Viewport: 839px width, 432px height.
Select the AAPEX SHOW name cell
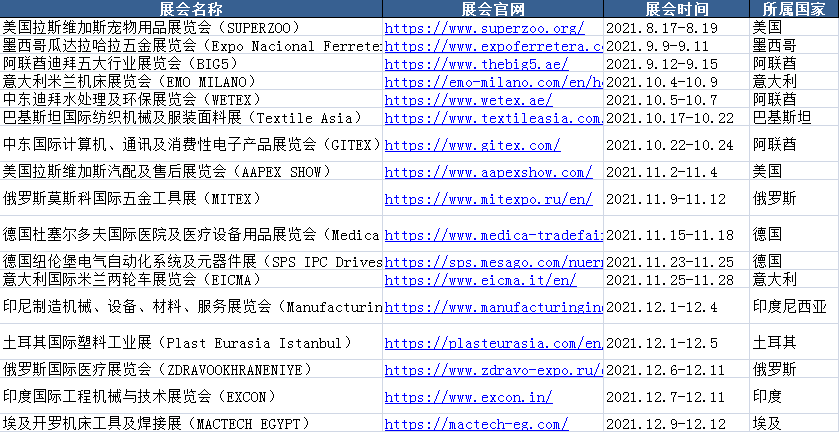(191, 171)
